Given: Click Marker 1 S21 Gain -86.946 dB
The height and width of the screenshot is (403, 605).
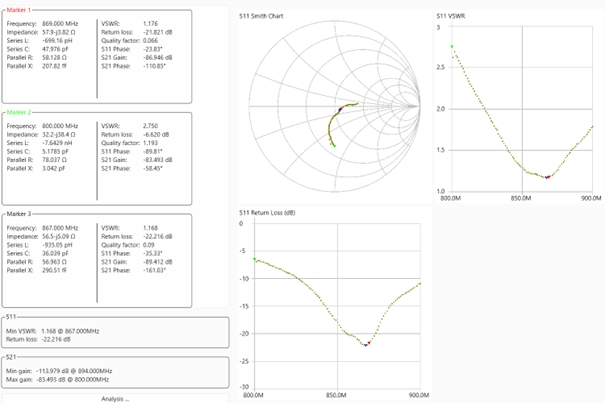Looking at the screenshot, I should (x=157, y=58).
